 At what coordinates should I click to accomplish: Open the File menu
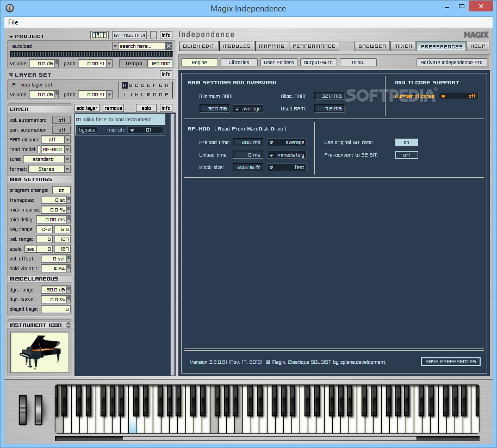(x=13, y=22)
